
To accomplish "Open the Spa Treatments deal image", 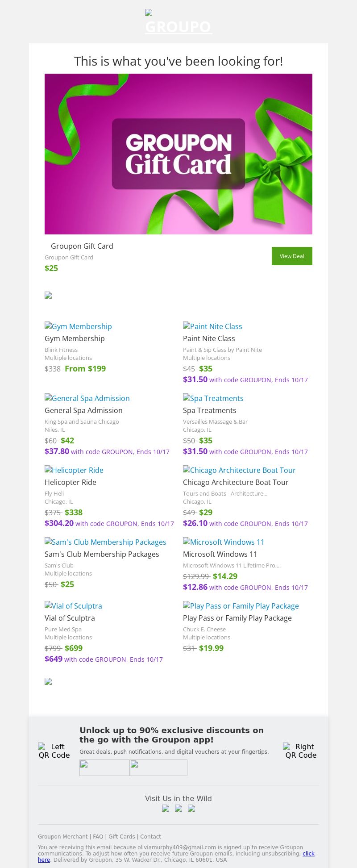I will [213, 398].
